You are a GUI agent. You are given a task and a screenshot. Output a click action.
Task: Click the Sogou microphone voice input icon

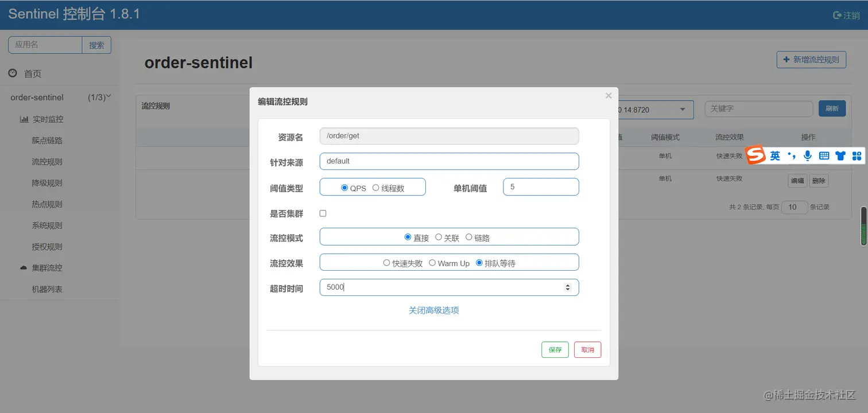[808, 155]
